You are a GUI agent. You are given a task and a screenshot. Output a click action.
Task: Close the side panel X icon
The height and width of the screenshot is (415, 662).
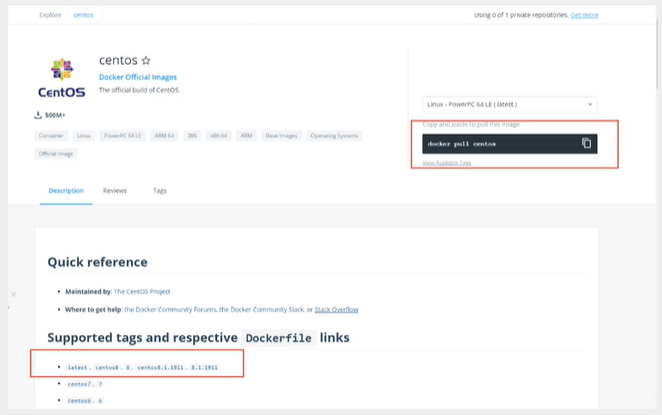(x=14, y=294)
